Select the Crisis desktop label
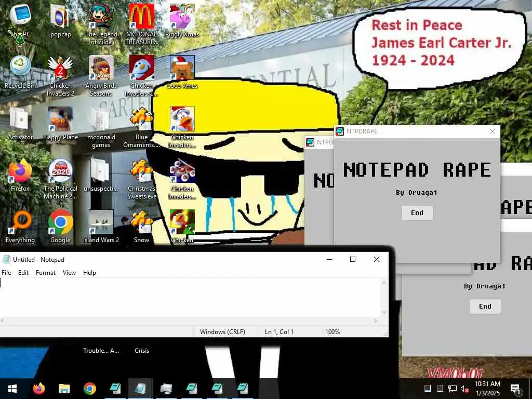532x399 pixels. pos(141,351)
